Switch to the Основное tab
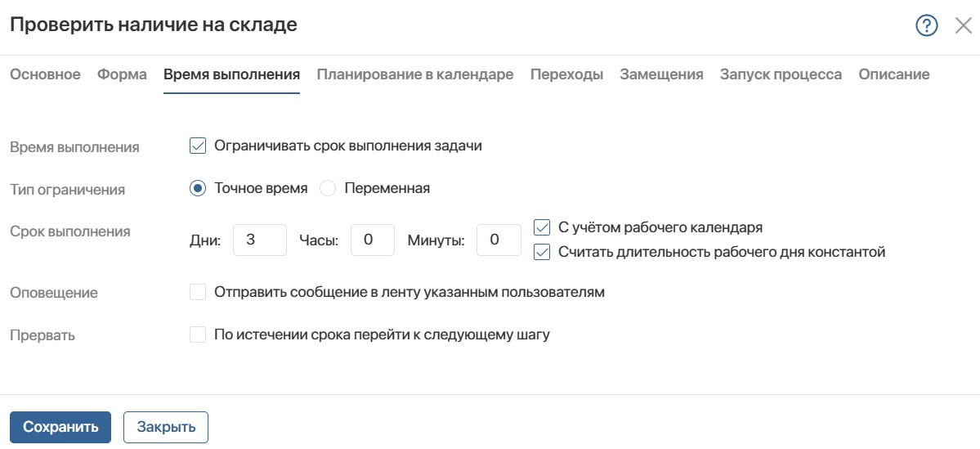 click(x=46, y=74)
